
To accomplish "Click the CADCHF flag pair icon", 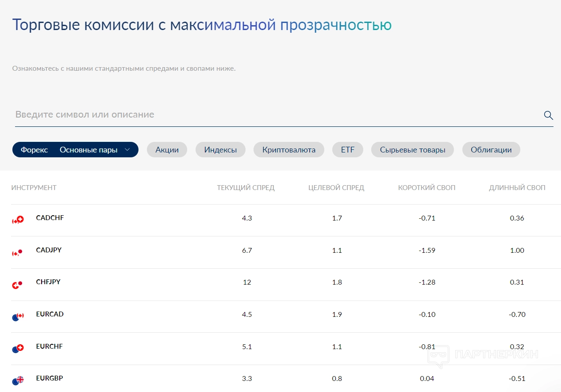I will [18, 220].
